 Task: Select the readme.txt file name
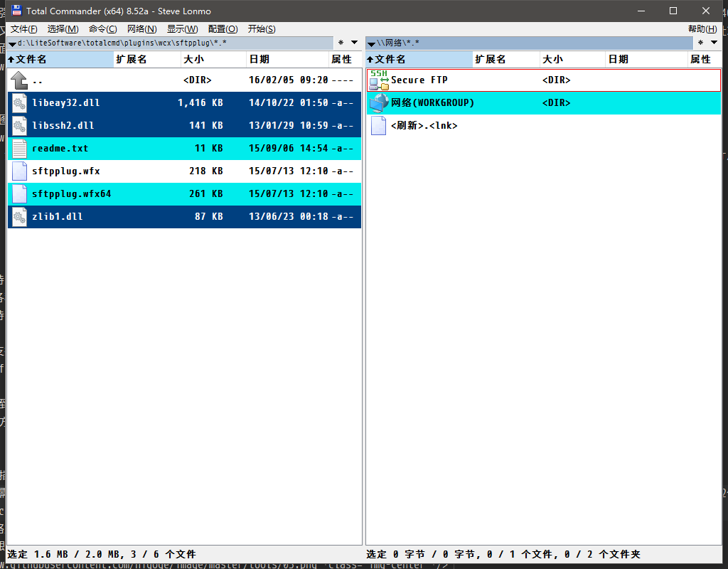60,149
